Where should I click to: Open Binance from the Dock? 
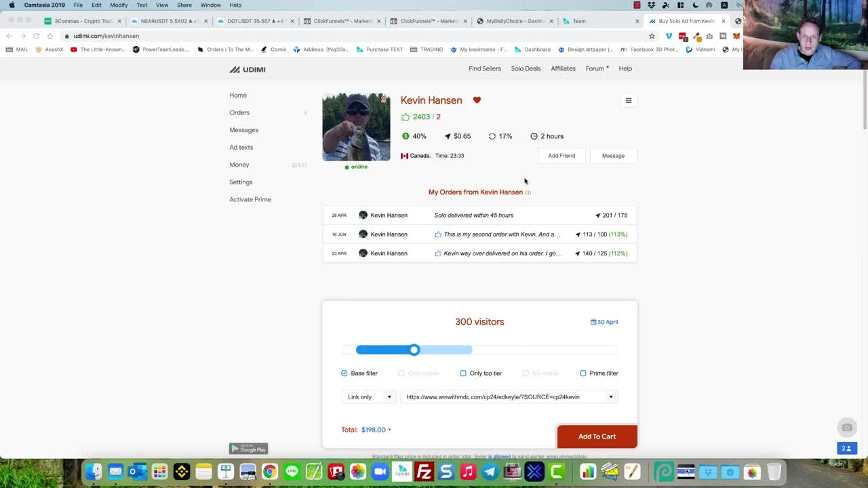pyautogui.click(x=182, y=472)
